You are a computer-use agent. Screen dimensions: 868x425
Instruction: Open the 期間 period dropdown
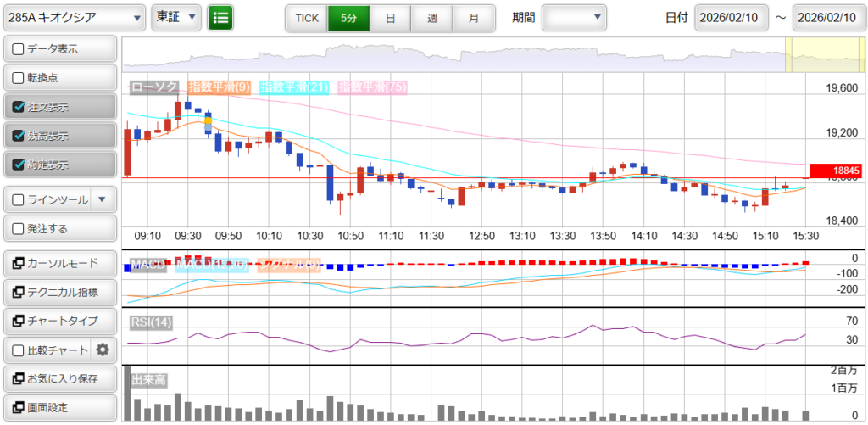click(574, 17)
